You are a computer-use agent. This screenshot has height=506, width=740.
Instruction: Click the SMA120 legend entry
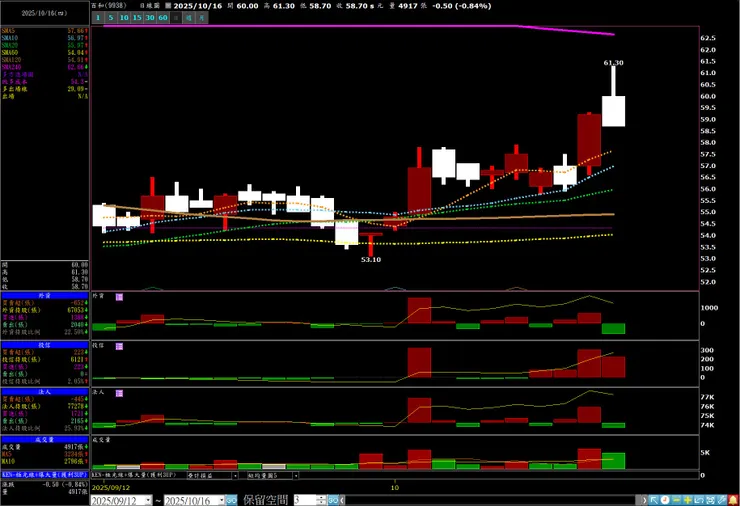point(44,60)
